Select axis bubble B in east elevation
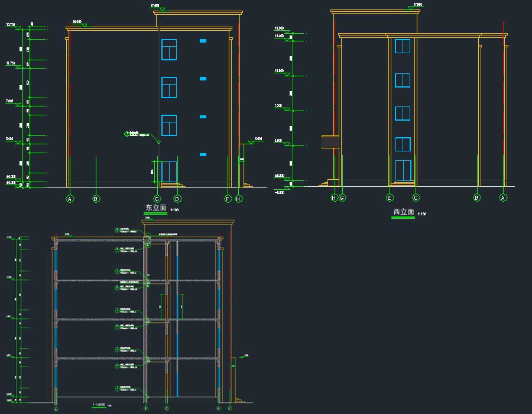This screenshot has height=414, width=532. point(96,199)
